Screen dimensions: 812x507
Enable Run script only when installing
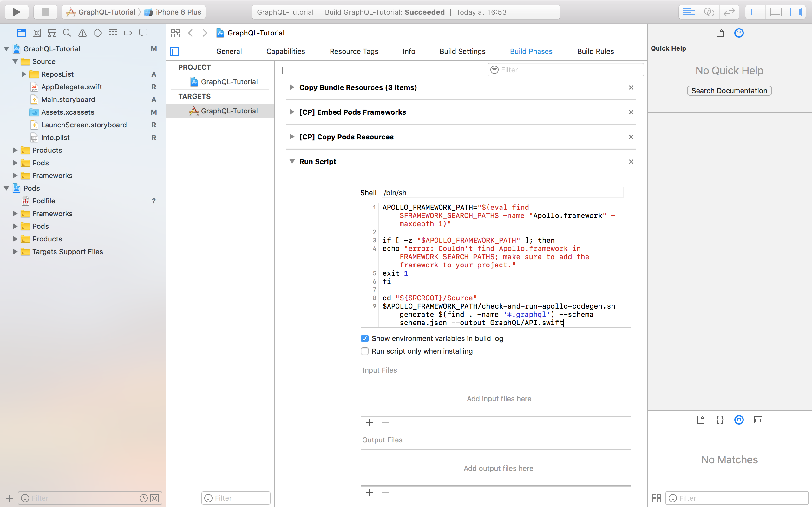[x=364, y=351]
